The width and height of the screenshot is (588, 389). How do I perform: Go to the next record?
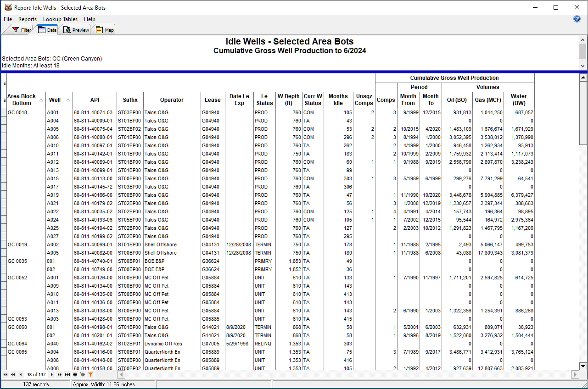[x=52, y=375]
